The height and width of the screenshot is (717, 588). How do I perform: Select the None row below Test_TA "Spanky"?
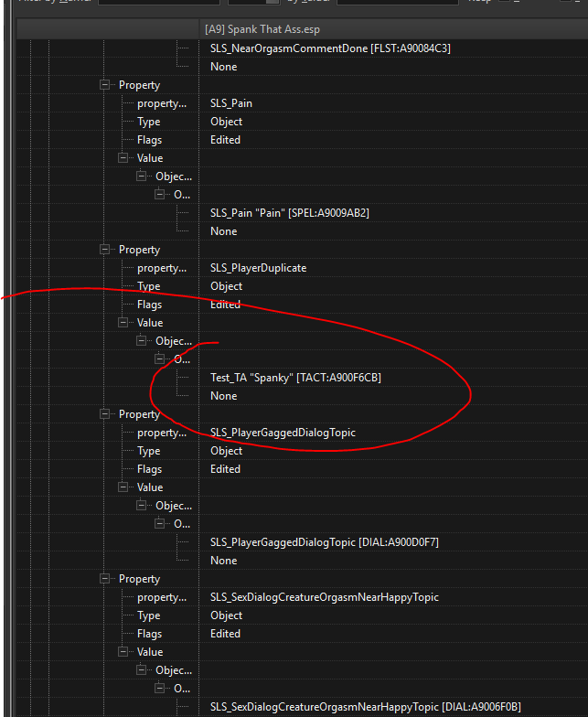click(x=223, y=395)
